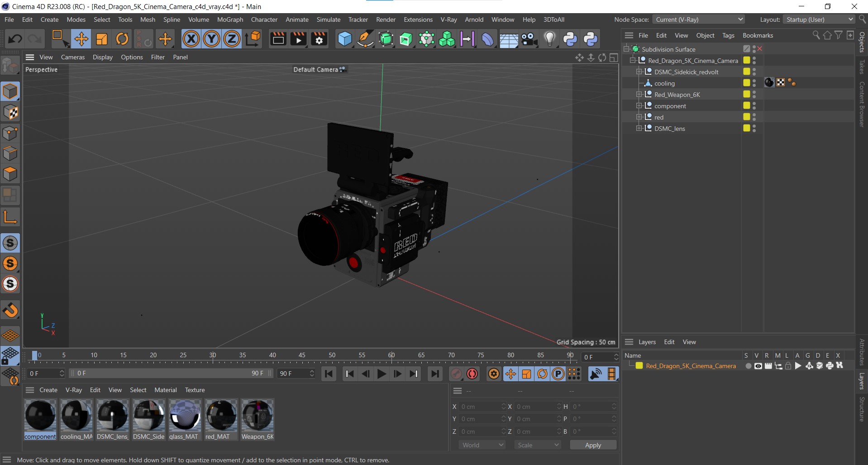Select the Move tool in top toolbar
This screenshot has width=868, height=465.
81,39
